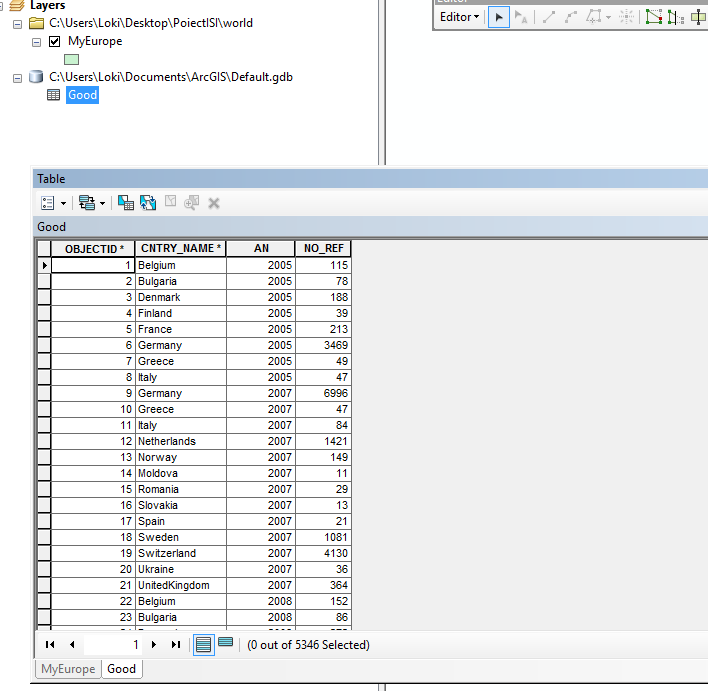Viewport: 708px width, 691px height.
Task: Click the cell 'Finland'
Action: pyautogui.click(x=181, y=313)
